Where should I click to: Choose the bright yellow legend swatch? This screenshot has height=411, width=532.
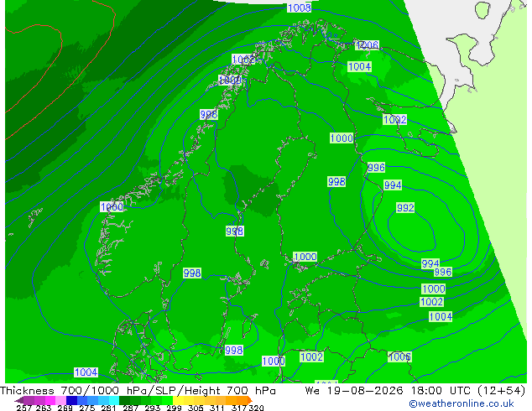pos(178,400)
